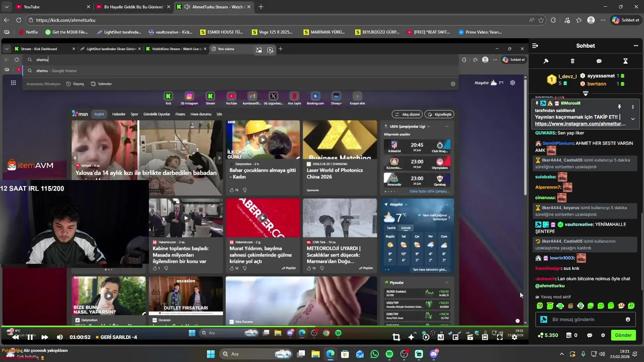The width and height of the screenshot is (644, 362).
Task: Expand the gift leaderboard below l_devz_l
Action: (x=586, y=94)
